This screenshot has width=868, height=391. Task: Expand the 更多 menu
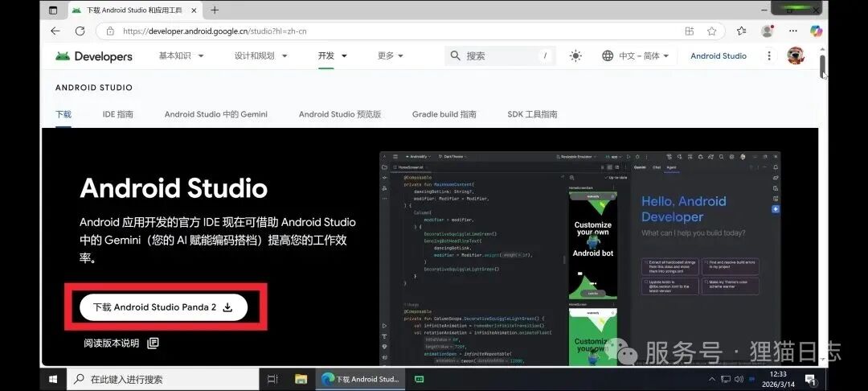tap(391, 56)
